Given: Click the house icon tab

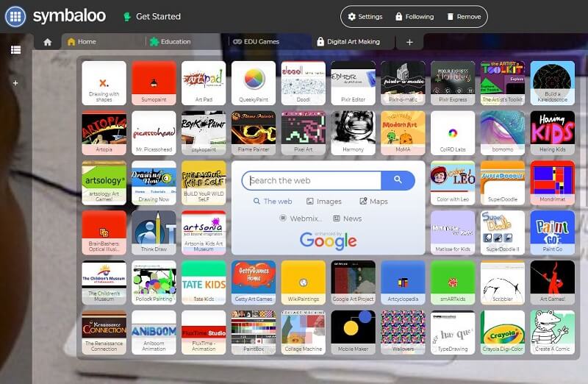Looking at the screenshot, I should 48,42.
